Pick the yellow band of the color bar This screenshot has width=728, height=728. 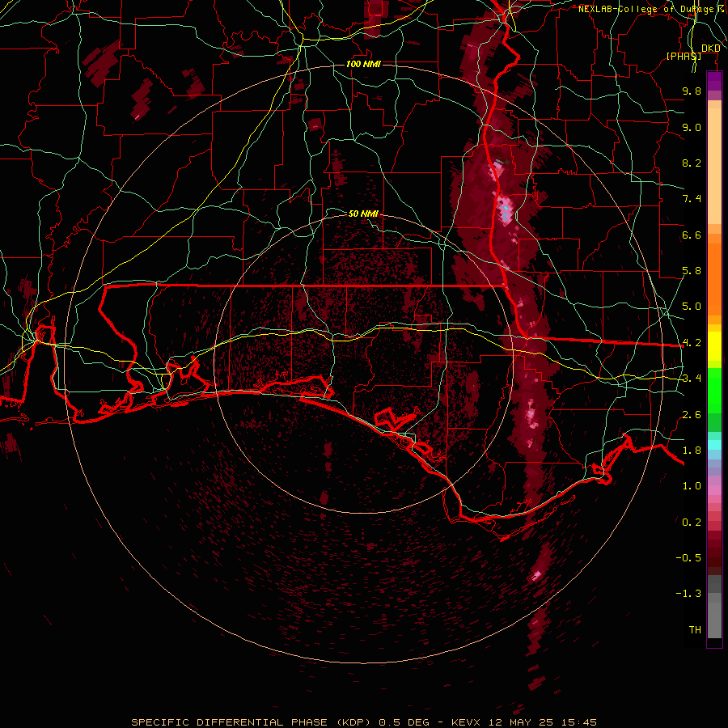pos(714,346)
